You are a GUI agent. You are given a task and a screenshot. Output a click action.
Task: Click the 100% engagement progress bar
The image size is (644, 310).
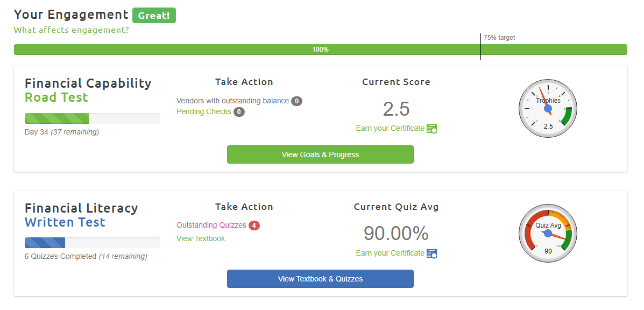[320, 50]
